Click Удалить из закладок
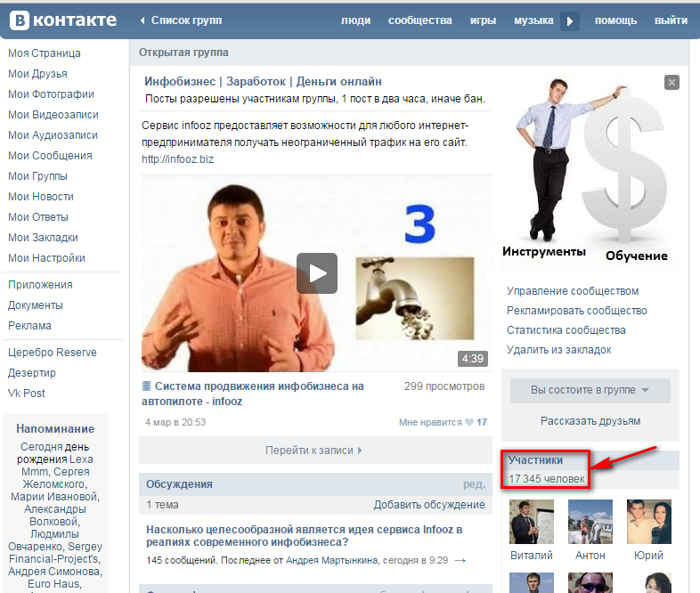 pyautogui.click(x=559, y=350)
